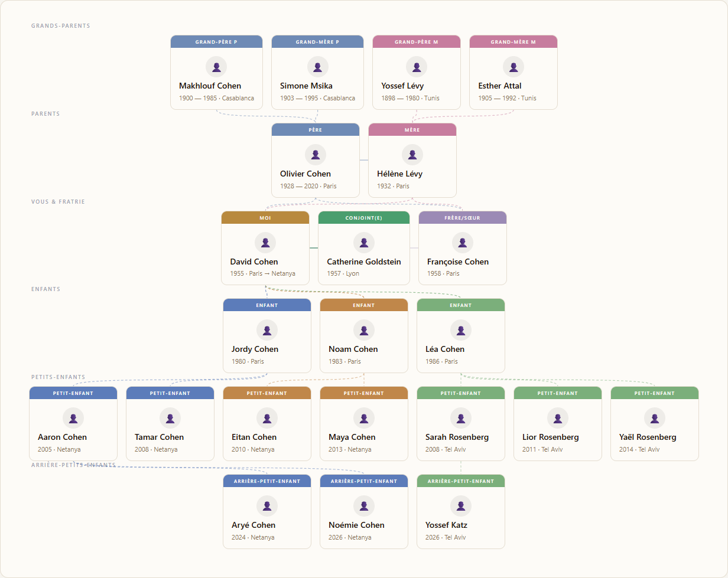Click Yaël Rosenberg's avatar icon
Screen dimensions: 728x578
coord(655,418)
